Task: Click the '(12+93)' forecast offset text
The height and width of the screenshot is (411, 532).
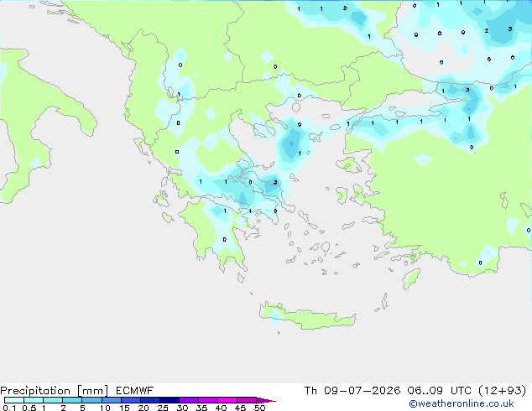Action: [x=502, y=391]
